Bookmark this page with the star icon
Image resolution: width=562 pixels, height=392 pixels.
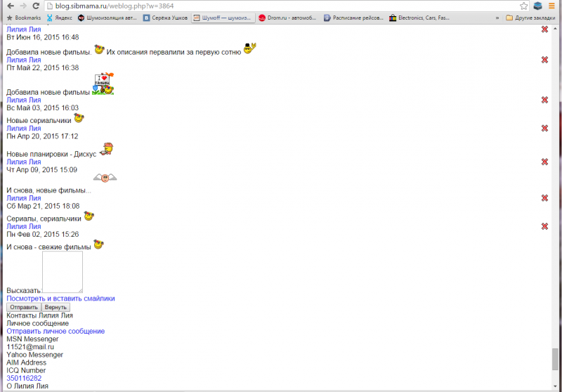click(523, 6)
